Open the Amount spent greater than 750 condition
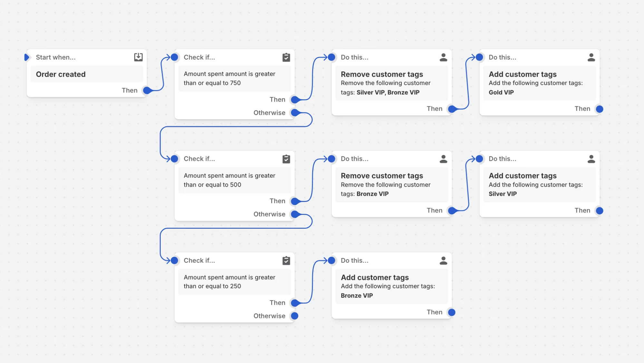 coord(234,78)
